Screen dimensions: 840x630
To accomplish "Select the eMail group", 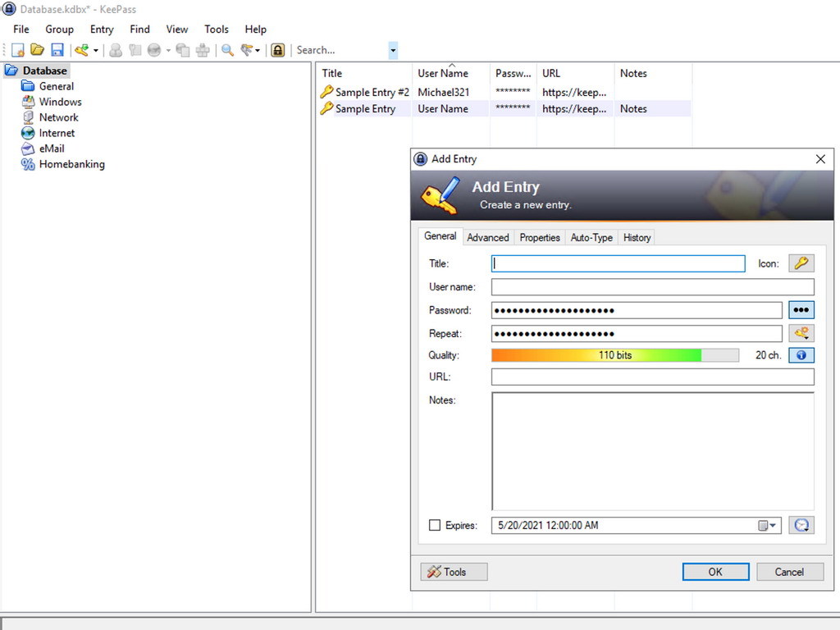I will tap(52, 148).
